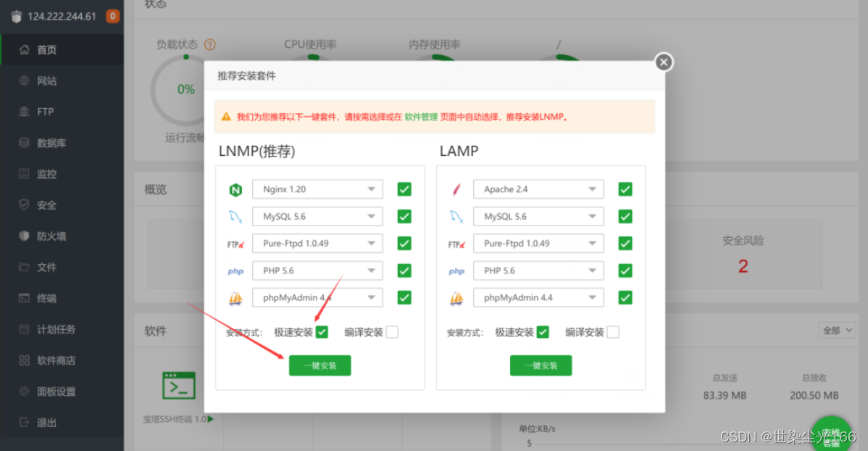
Task: Click the load status help question icon
Action: coord(210,44)
